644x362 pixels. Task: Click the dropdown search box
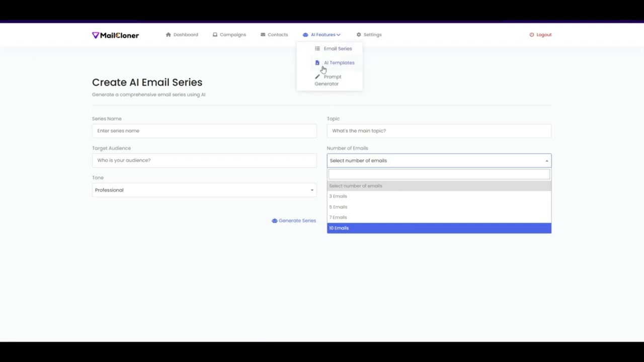tap(439, 174)
